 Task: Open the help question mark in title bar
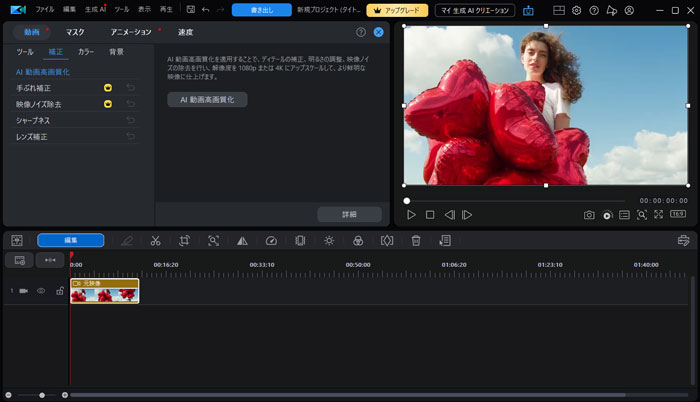(x=594, y=10)
